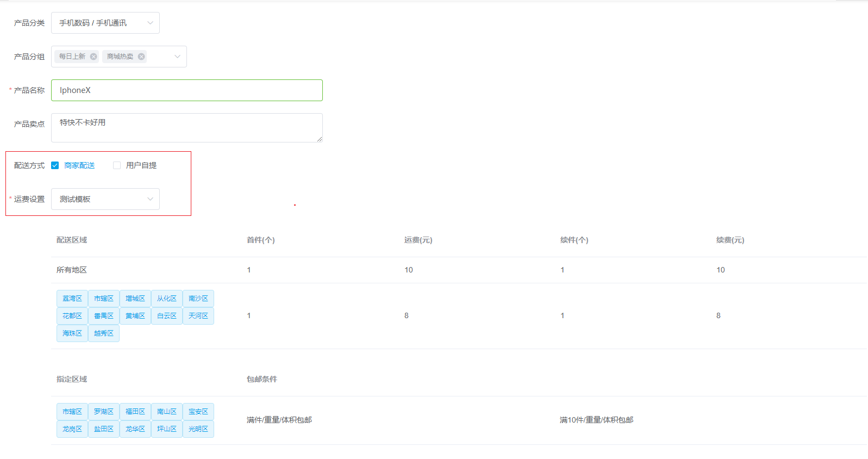Remove the 商城热卖 tag from product group

click(x=141, y=57)
